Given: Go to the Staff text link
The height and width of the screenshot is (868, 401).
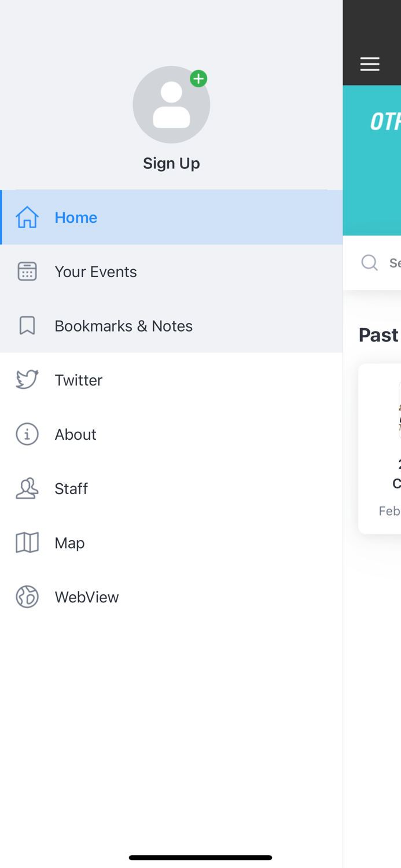Looking at the screenshot, I should [71, 488].
